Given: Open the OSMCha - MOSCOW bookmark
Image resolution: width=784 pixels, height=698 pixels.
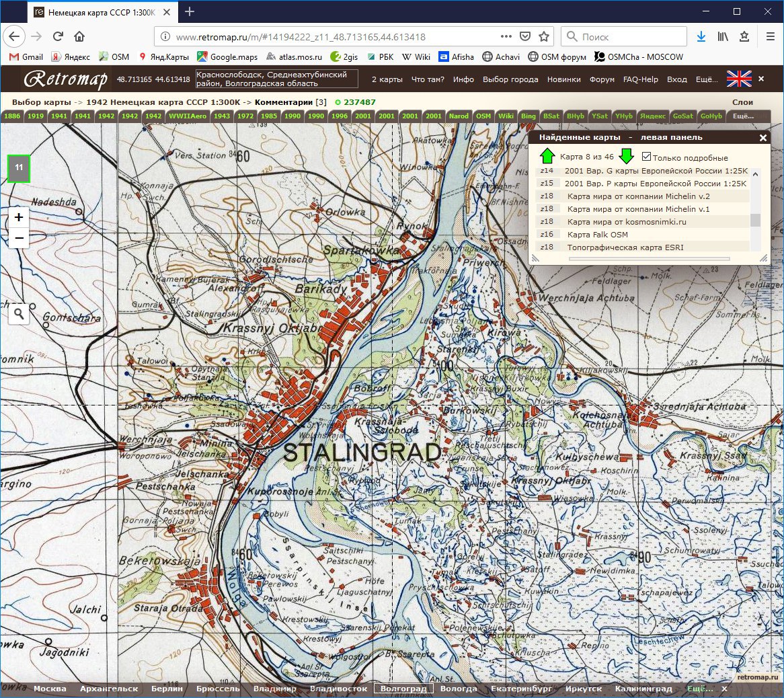Looking at the screenshot, I should coord(639,57).
